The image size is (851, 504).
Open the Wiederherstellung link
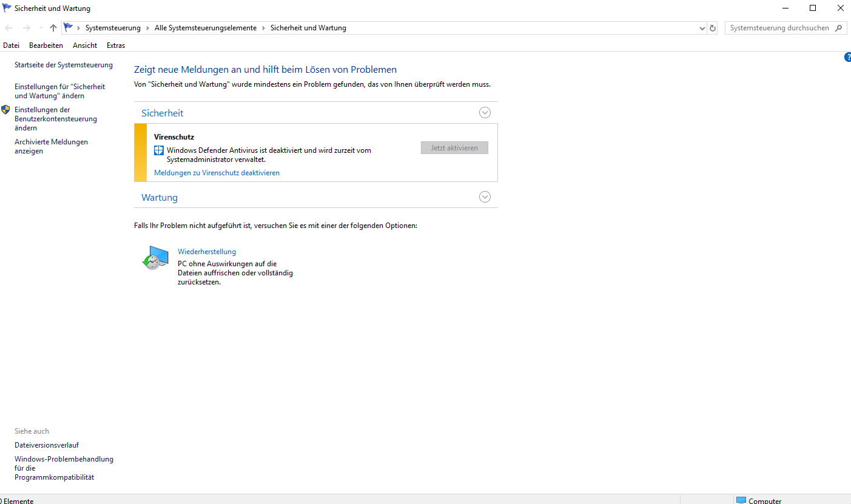207,252
